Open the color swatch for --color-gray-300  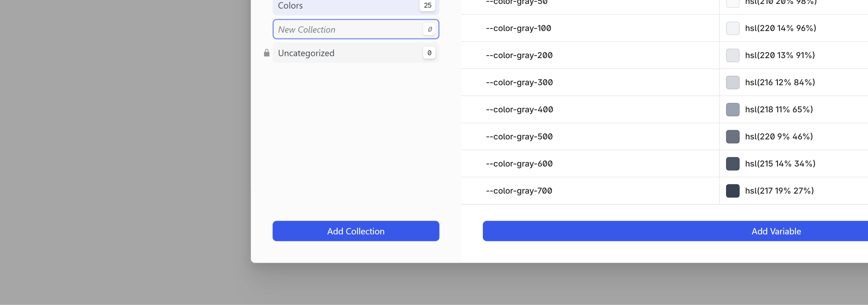733,82
